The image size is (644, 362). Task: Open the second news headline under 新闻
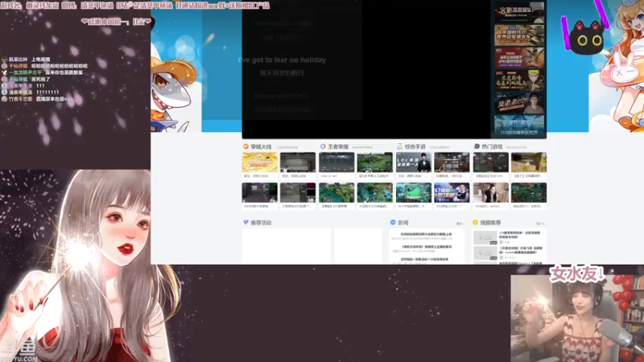click(427, 247)
